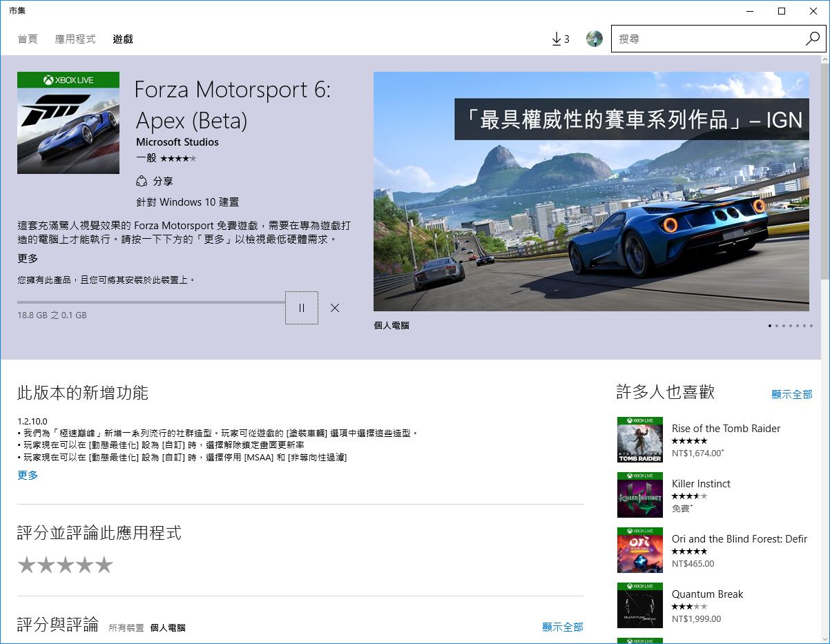Click the 分享 share icon
This screenshot has height=644, width=830.
tap(142, 182)
